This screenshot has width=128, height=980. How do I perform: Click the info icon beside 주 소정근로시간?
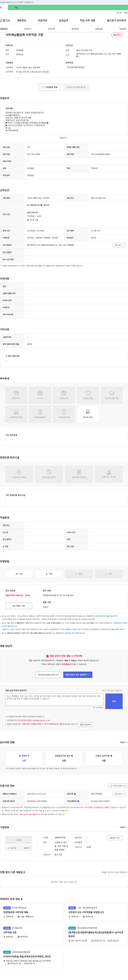point(41,205)
